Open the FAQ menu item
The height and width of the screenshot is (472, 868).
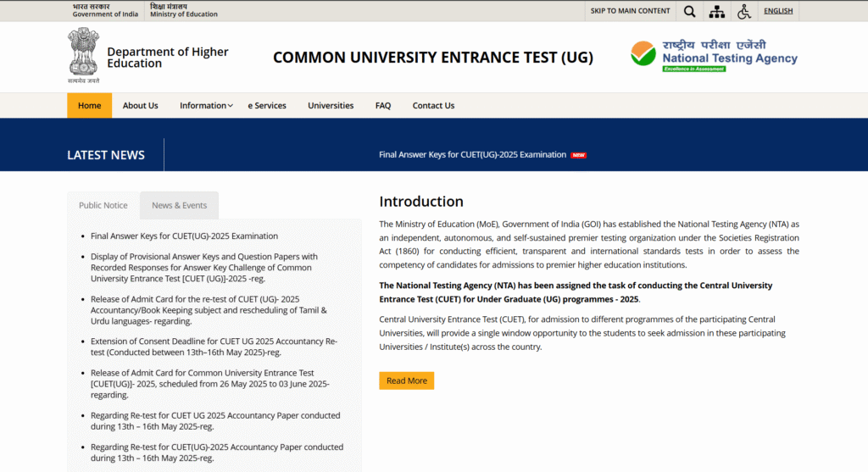[x=383, y=105]
